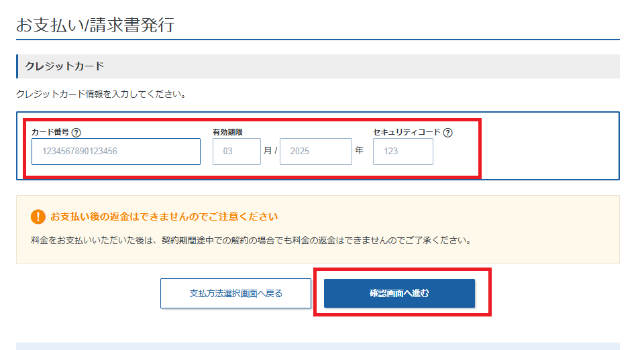Select the expiry year field showing 2025
644x350 pixels.
[x=315, y=152]
